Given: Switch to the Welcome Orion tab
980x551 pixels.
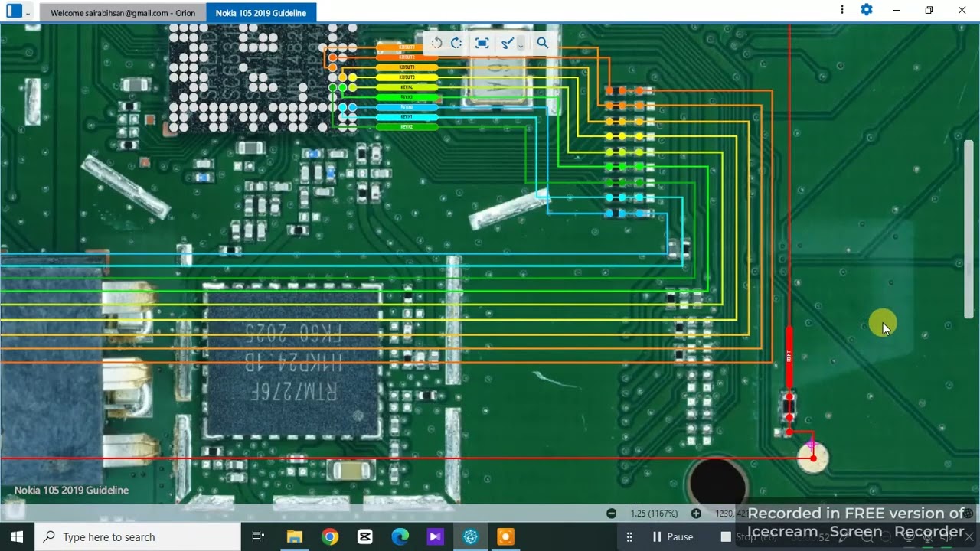Looking at the screenshot, I should tap(122, 13).
